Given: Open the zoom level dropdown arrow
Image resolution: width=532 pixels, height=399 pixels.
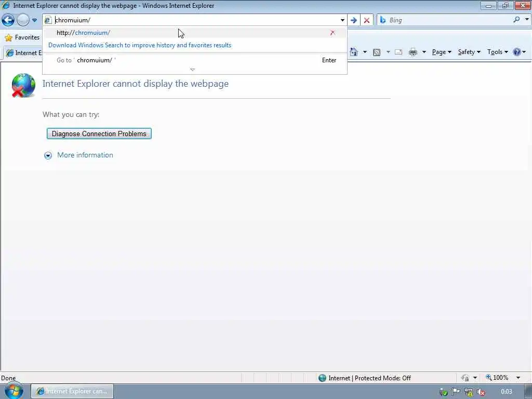Looking at the screenshot, I should coord(518,378).
